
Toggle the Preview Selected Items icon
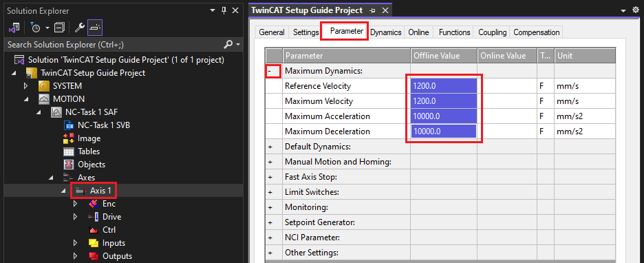[95, 28]
